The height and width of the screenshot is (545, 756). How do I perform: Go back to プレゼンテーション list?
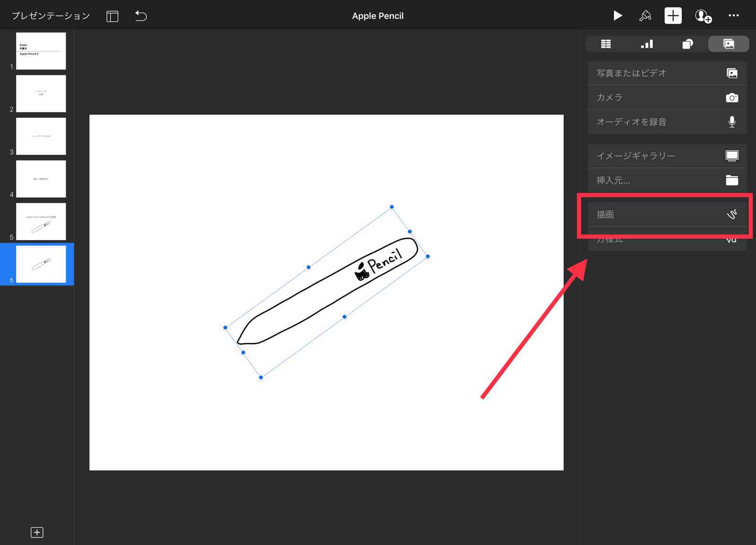point(51,16)
